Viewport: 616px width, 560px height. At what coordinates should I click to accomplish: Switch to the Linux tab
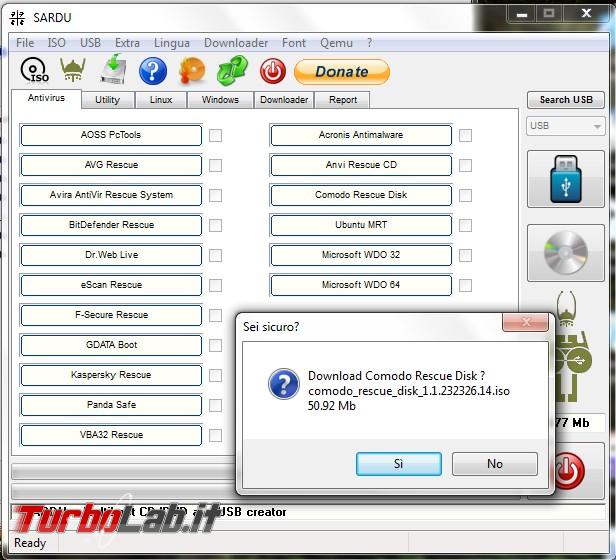pyautogui.click(x=161, y=100)
